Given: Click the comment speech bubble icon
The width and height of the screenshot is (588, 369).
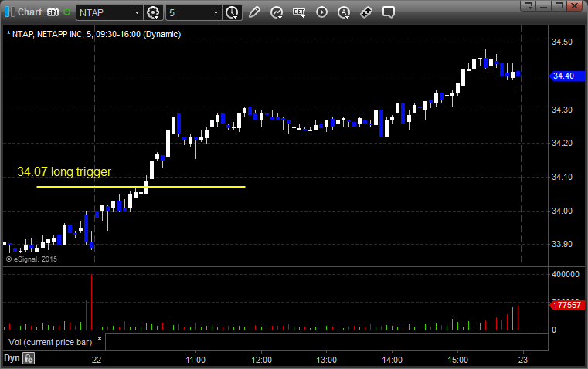Looking at the screenshot, I should pyautogui.click(x=388, y=12).
